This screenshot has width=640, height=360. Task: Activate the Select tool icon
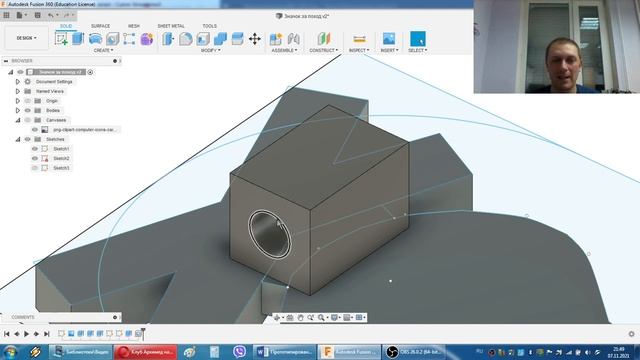[418, 39]
